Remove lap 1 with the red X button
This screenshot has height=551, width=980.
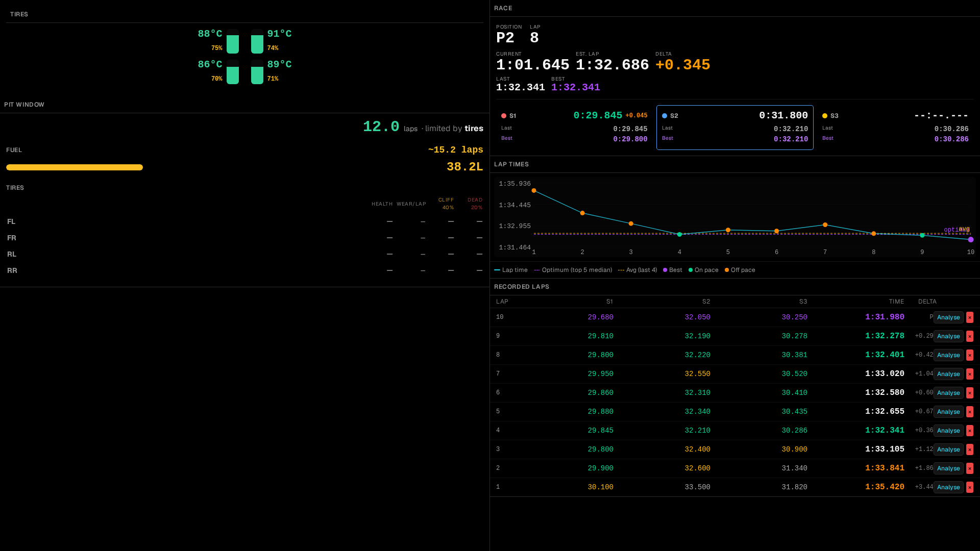pyautogui.click(x=970, y=487)
